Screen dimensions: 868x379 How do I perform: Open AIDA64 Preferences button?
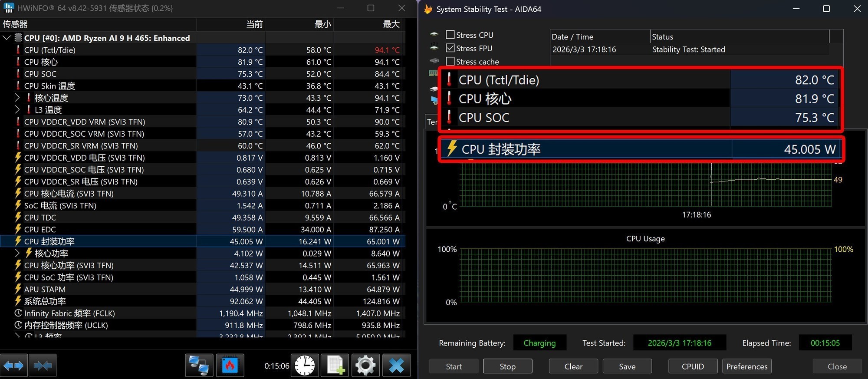[x=746, y=366]
